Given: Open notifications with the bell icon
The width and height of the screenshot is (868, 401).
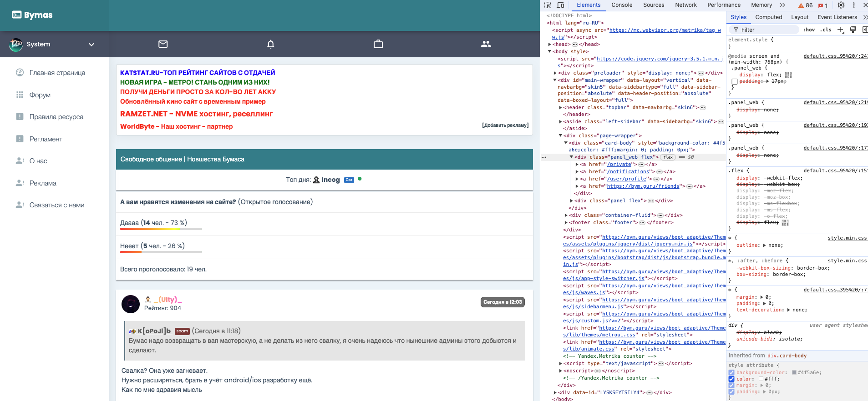Looking at the screenshot, I should [x=270, y=44].
